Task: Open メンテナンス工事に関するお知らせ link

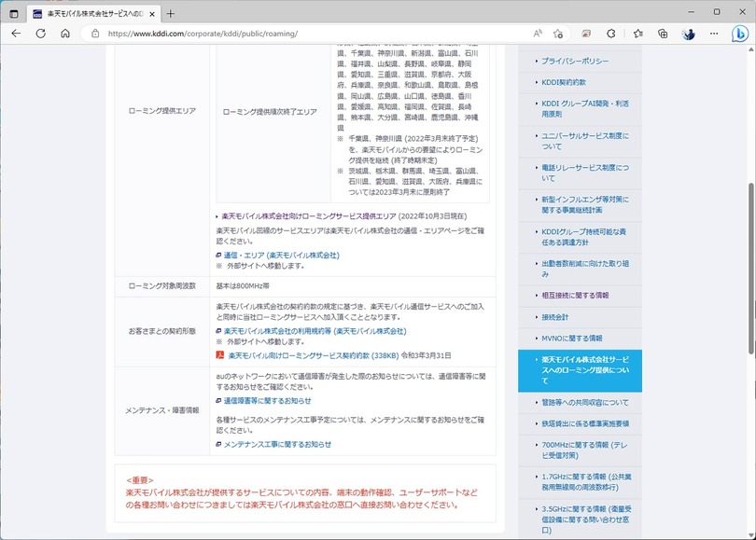Action: click(277, 444)
